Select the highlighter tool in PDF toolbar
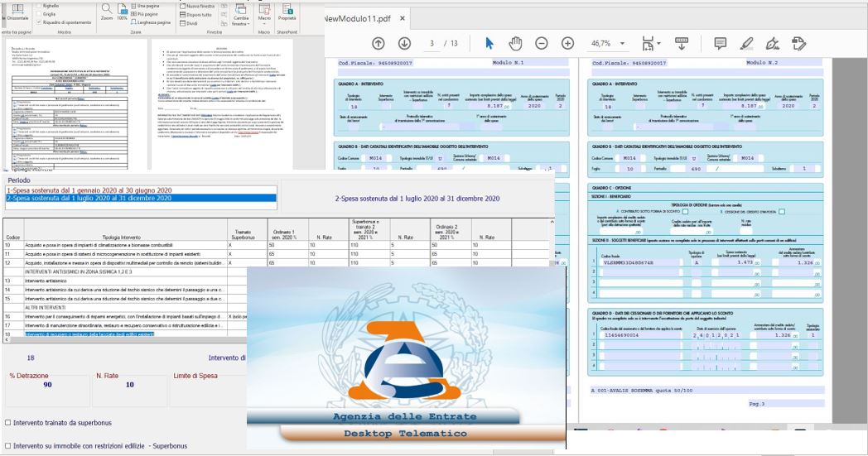Image resolution: width=868 pixels, height=456 pixels. pyautogui.click(x=746, y=43)
